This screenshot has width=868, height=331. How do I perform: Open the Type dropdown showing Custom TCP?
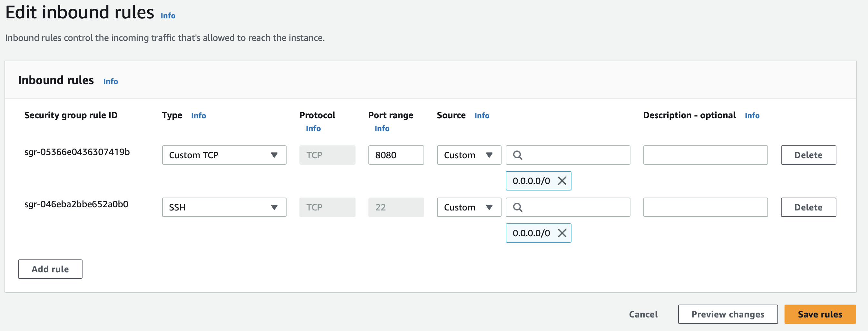coord(224,155)
